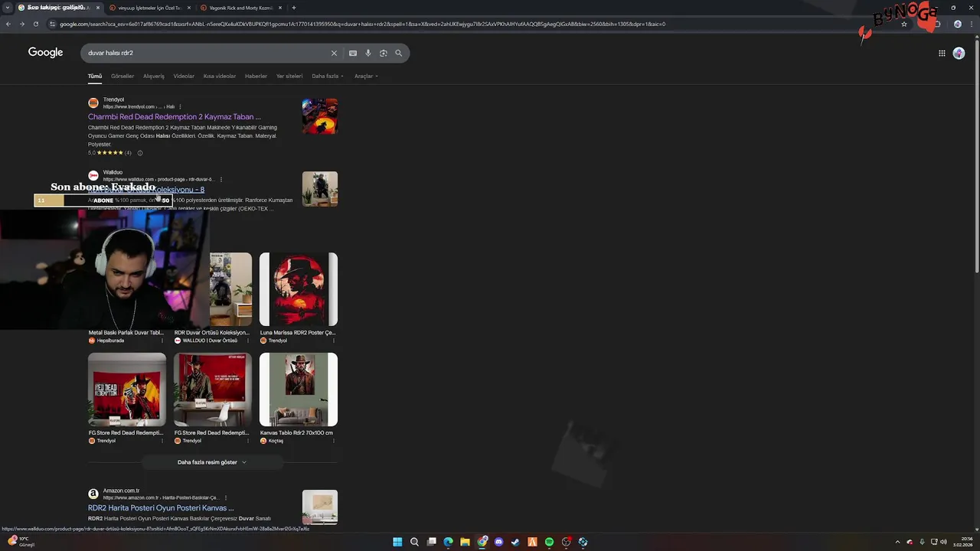
Task: Open Spotify from taskbar
Action: point(549,542)
